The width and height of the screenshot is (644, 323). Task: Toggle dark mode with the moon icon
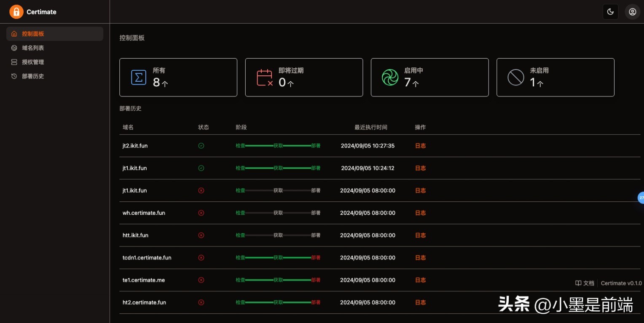tap(610, 12)
